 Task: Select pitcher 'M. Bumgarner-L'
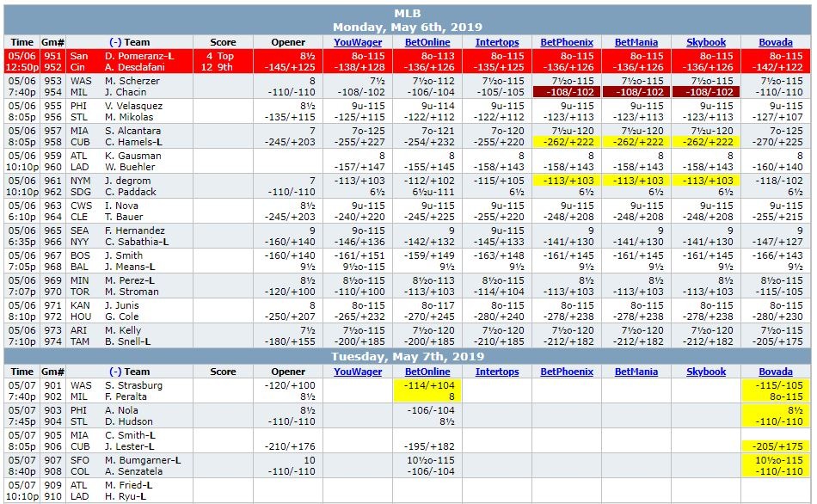pyautogui.click(x=143, y=460)
